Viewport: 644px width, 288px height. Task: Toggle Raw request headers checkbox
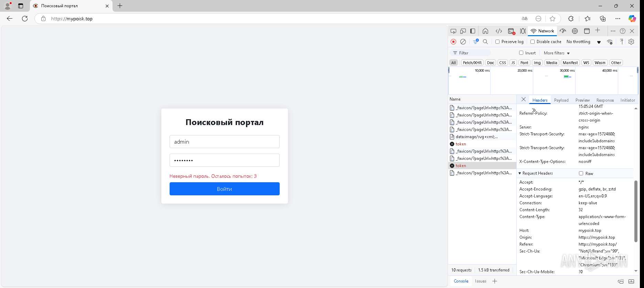tap(581, 173)
